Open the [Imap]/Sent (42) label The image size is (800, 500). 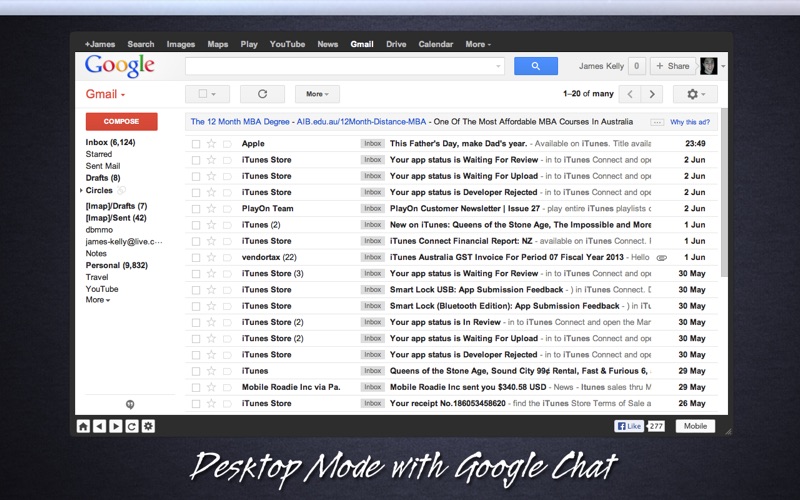point(116,218)
